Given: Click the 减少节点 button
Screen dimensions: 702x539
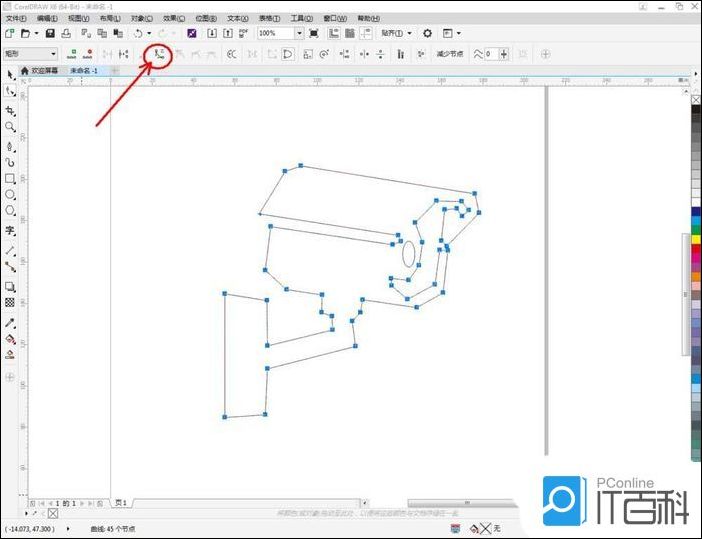Looking at the screenshot, I should [450, 54].
